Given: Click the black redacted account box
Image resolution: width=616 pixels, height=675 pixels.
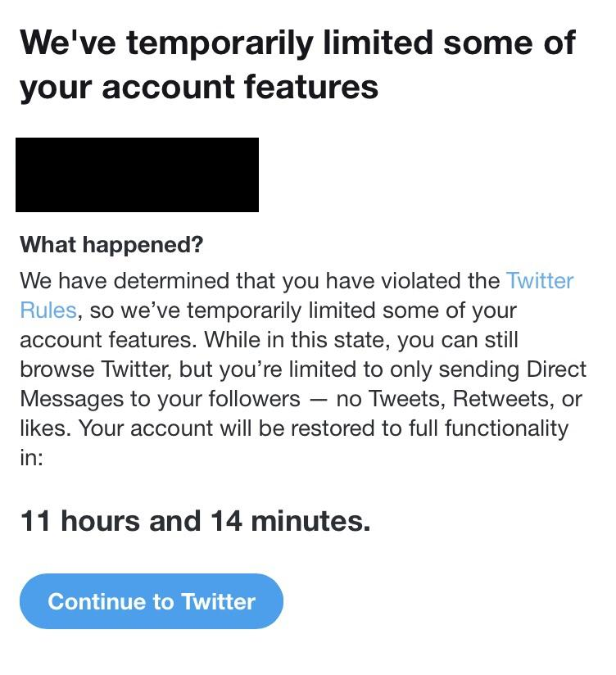Looking at the screenshot, I should click(x=137, y=174).
